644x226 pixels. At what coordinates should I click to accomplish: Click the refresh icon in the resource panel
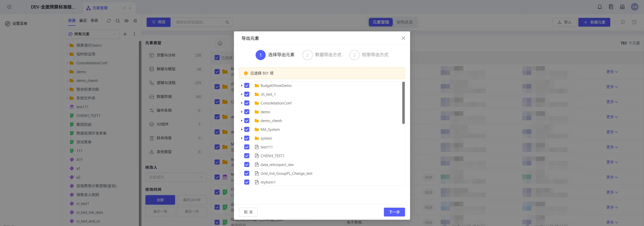pos(109,21)
